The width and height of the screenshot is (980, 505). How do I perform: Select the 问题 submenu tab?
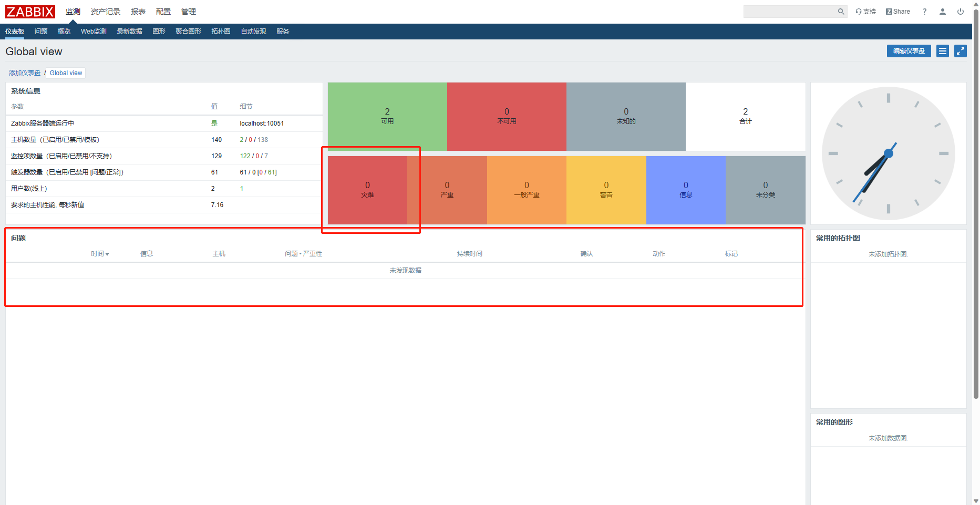click(41, 32)
